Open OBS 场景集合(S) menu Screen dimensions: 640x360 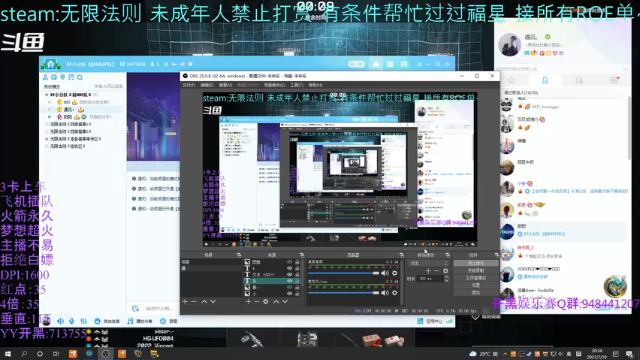click(x=274, y=85)
